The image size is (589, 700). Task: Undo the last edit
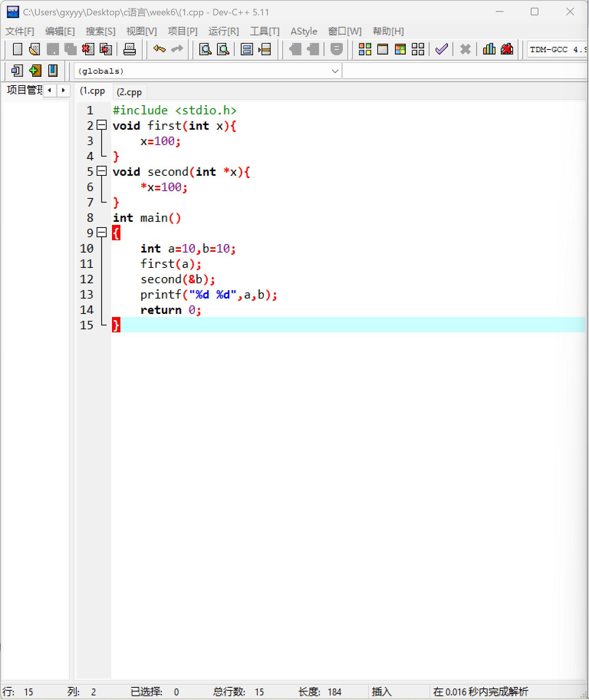tap(159, 49)
